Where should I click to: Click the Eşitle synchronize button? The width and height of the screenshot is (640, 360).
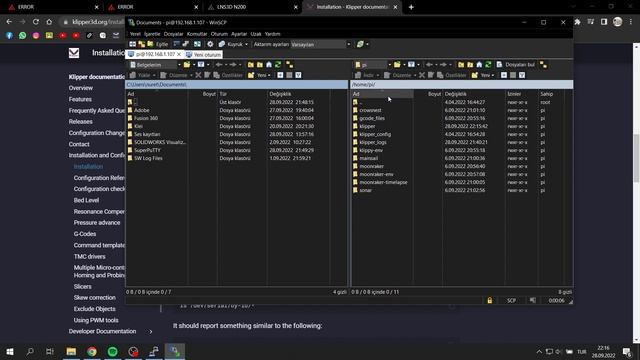[158, 44]
